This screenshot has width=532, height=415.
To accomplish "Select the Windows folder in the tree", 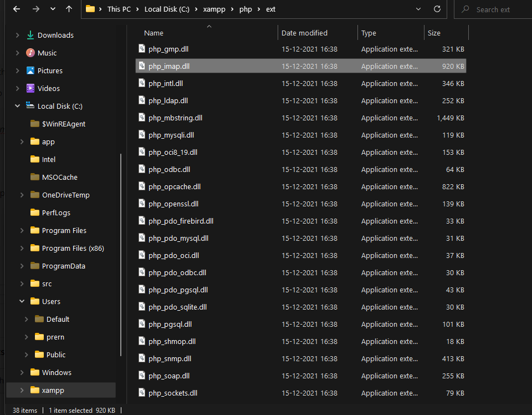I will 57,372.
